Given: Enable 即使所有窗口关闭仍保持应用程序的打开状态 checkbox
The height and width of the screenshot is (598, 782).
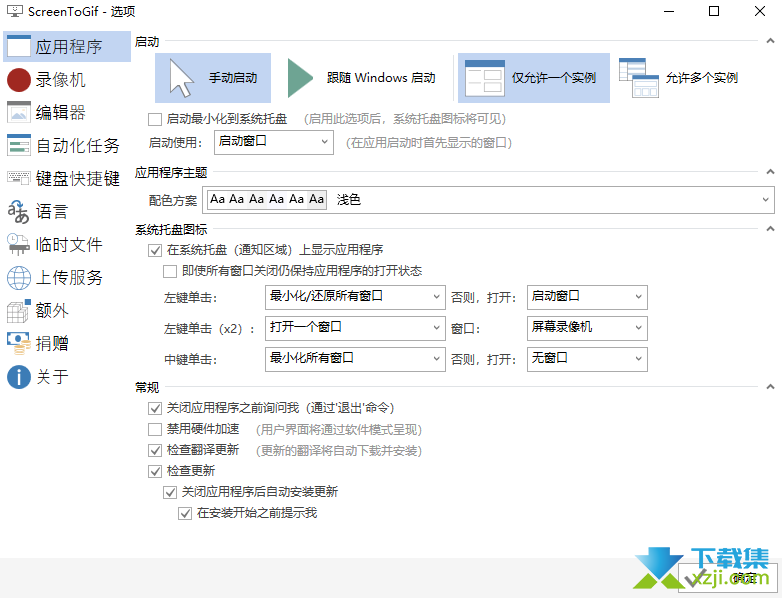Looking at the screenshot, I should (170, 271).
